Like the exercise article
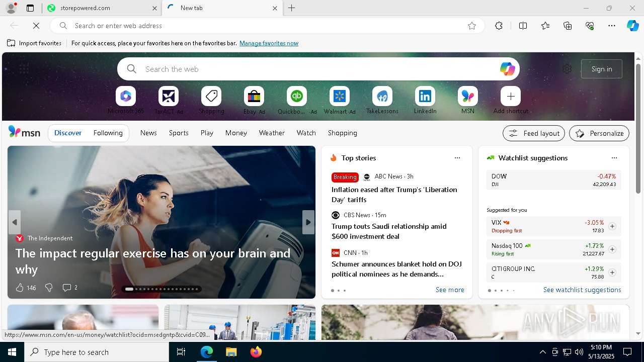 [20, 288]
